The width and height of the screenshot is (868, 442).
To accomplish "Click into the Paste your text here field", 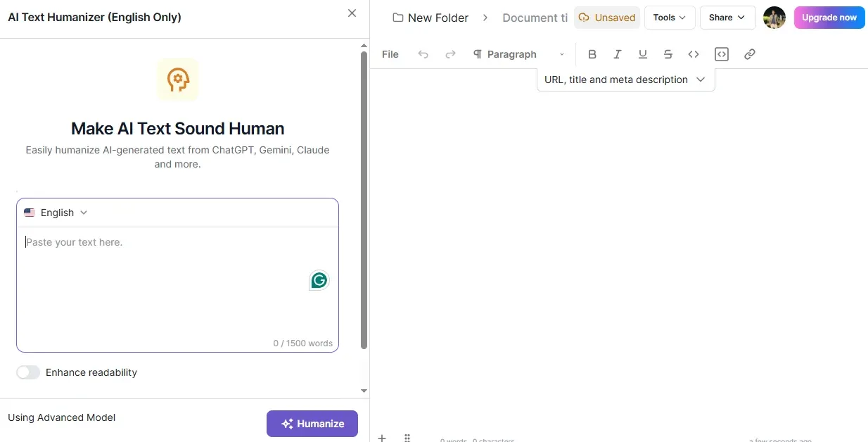I will click(x=177, y=289).
